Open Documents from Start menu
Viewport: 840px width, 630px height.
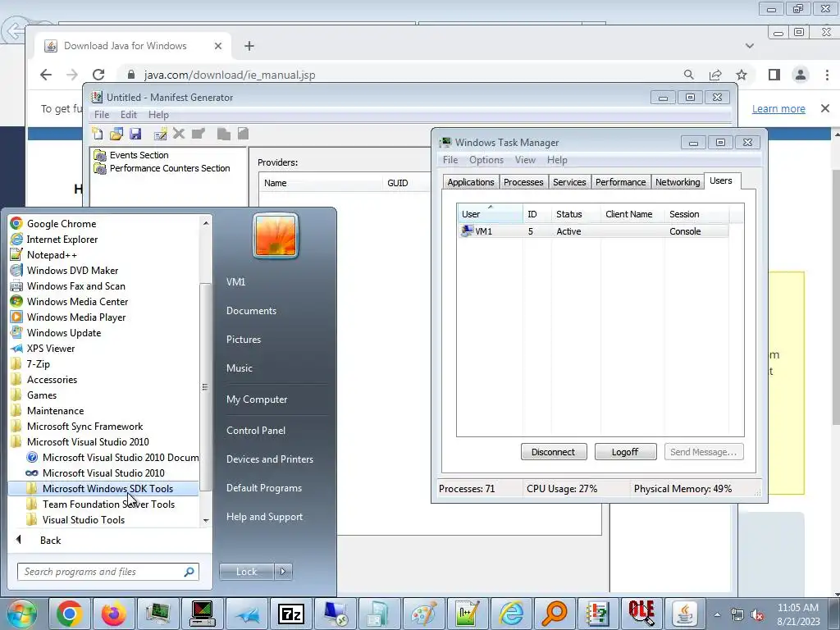click(251, 310)
